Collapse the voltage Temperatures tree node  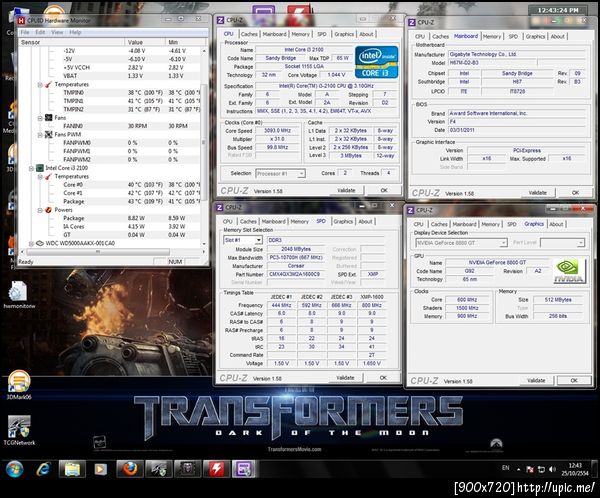[40, 85]
